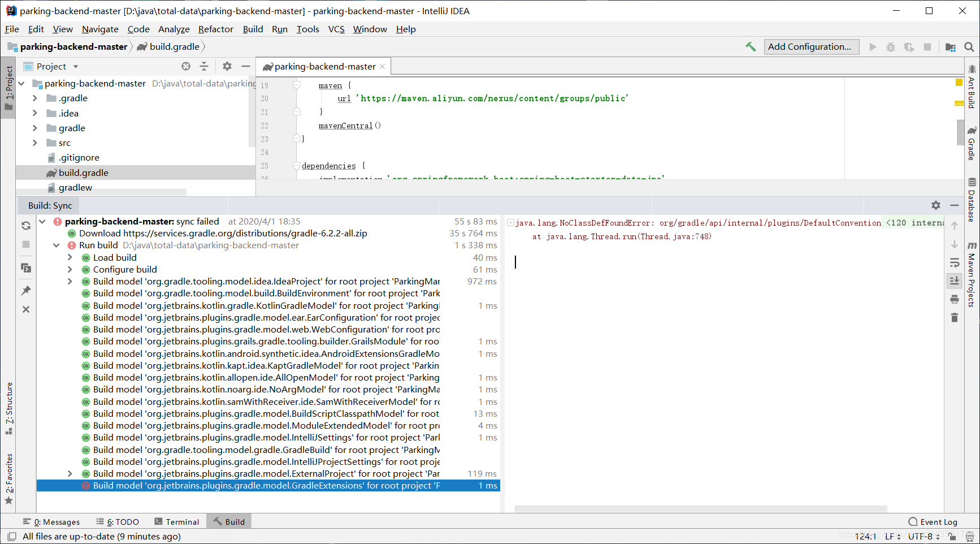Open the Maven Projects tool window
Screen dimensions: 980x544
972,274
